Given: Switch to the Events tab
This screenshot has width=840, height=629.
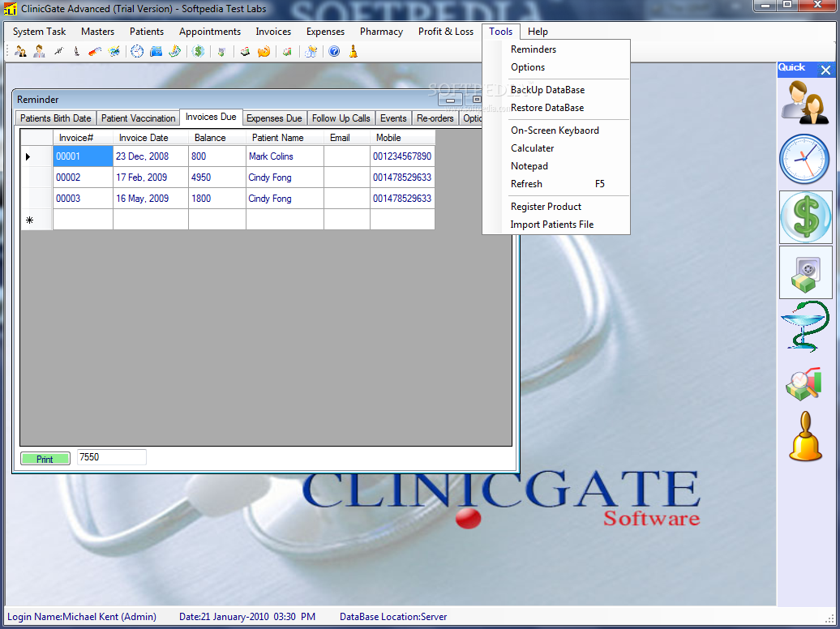Looking at the screenshot, I should coord(393,118).
